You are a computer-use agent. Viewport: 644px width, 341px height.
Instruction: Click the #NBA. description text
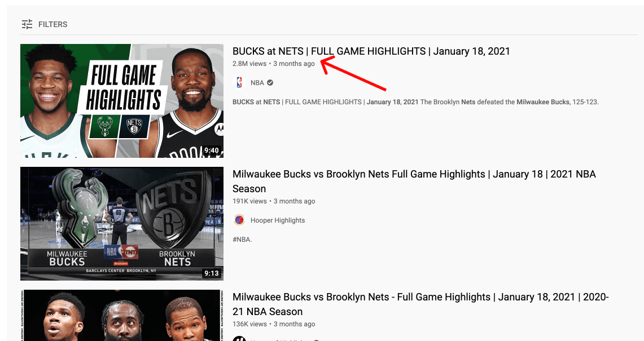(x=242, y=239)
